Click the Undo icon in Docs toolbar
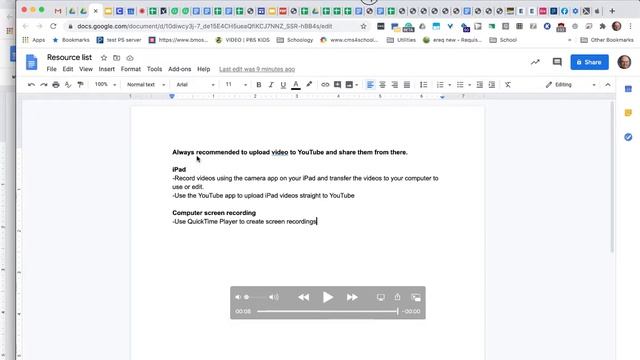Image resolution: width=640 pixels, height=360 pixels. click(x=31, y=84)
